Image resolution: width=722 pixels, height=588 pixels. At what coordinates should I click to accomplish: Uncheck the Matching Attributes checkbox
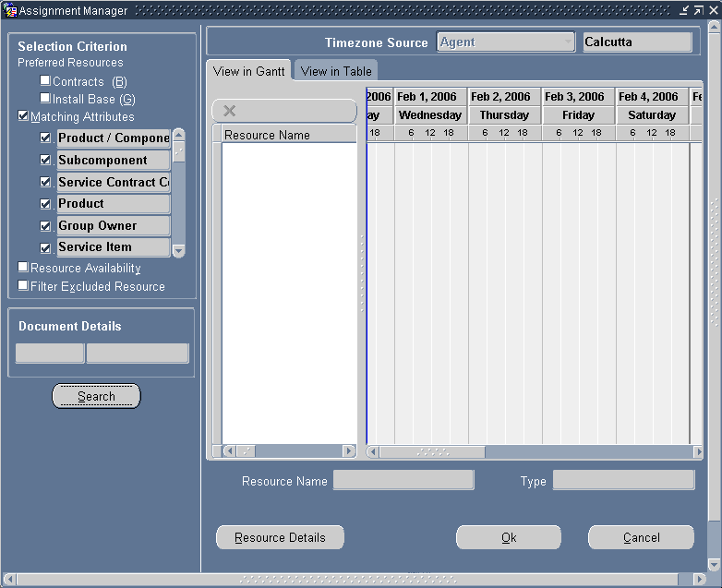point(23,115)
